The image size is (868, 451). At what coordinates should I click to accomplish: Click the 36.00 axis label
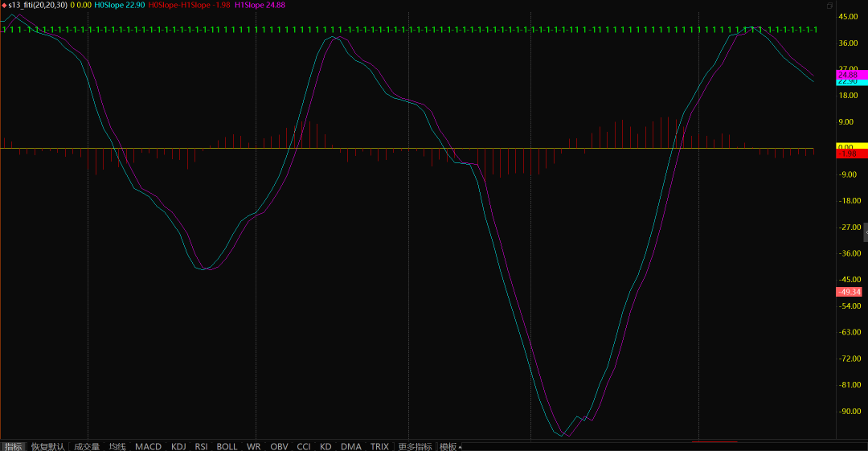point(848,43)
